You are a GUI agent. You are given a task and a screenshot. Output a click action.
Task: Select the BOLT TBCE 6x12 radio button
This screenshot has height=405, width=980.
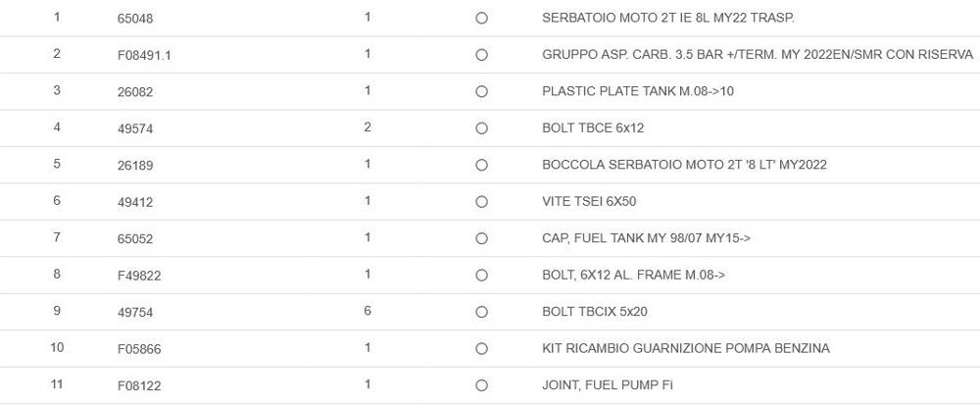481,128
